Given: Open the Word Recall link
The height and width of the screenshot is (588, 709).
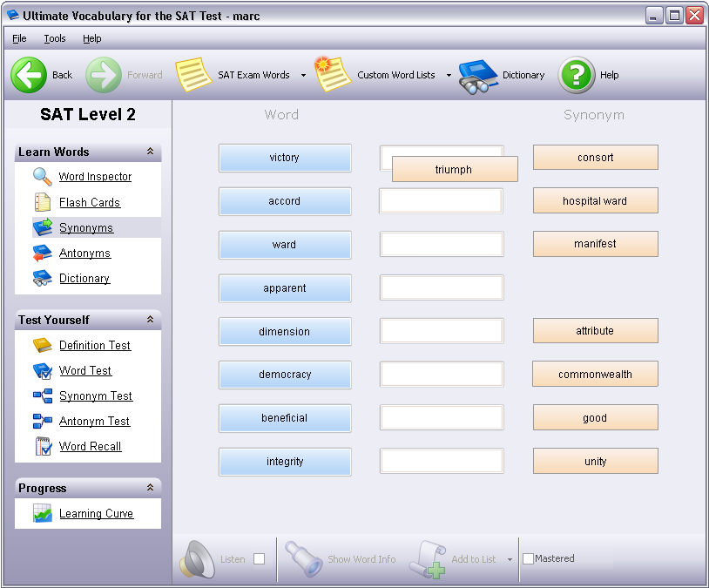Looking at the screenshot, I should (90, 446).
